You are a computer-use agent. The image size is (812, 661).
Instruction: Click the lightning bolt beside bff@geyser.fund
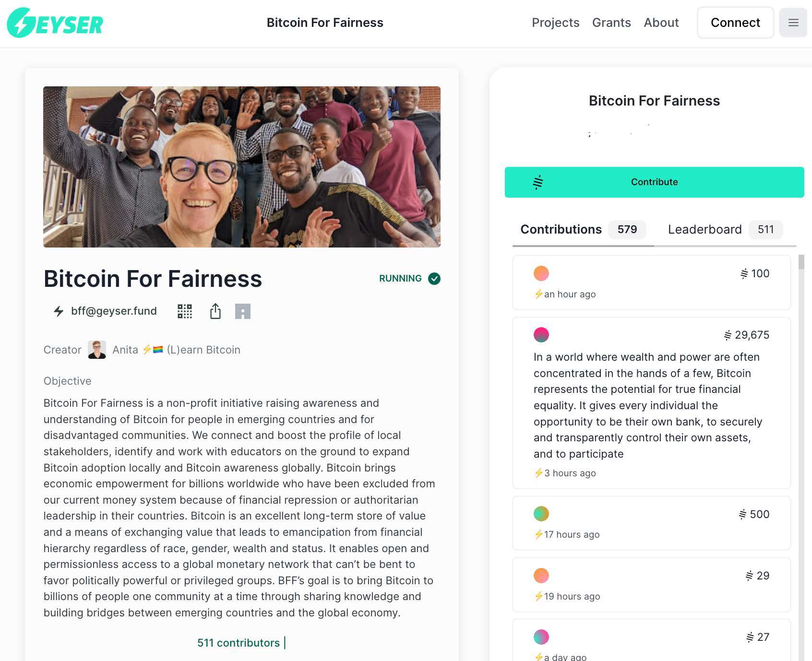[59, 311]
